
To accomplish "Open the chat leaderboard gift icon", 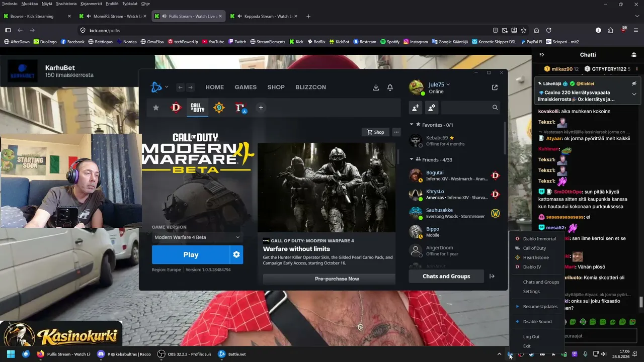I will pyautogui.click(x=634, y=55).
